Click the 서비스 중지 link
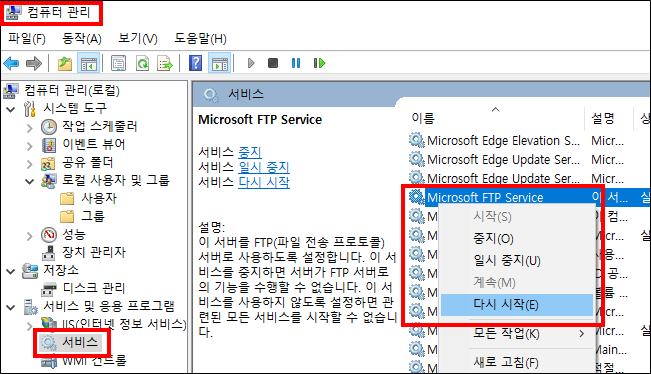This screenshot has width=651, height=374. coord(250,152)
